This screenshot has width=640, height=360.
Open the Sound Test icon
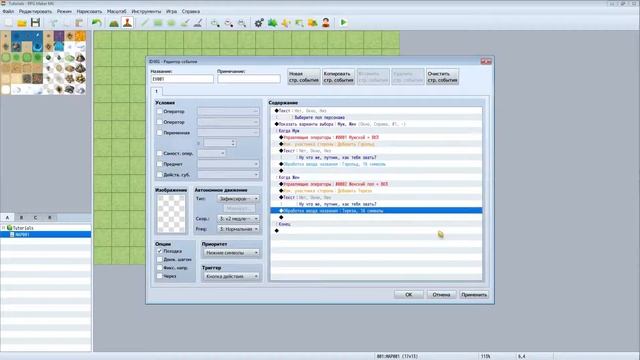[286, 23]
